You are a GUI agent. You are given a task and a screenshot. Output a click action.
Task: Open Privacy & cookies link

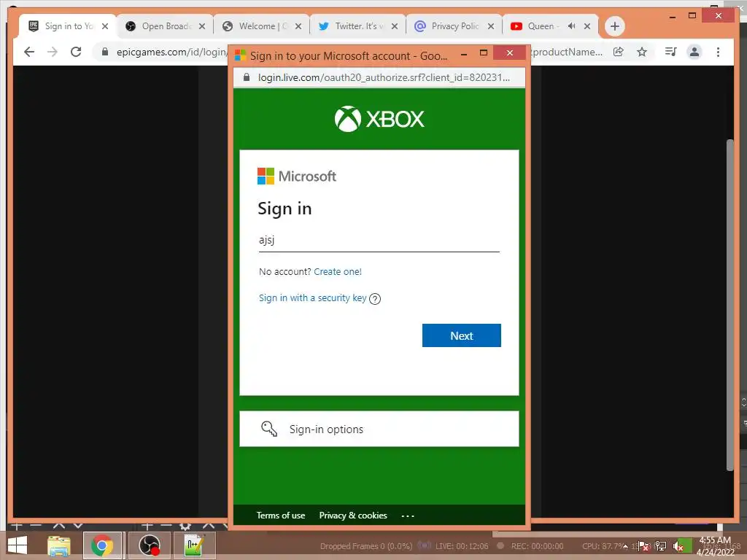353,516
